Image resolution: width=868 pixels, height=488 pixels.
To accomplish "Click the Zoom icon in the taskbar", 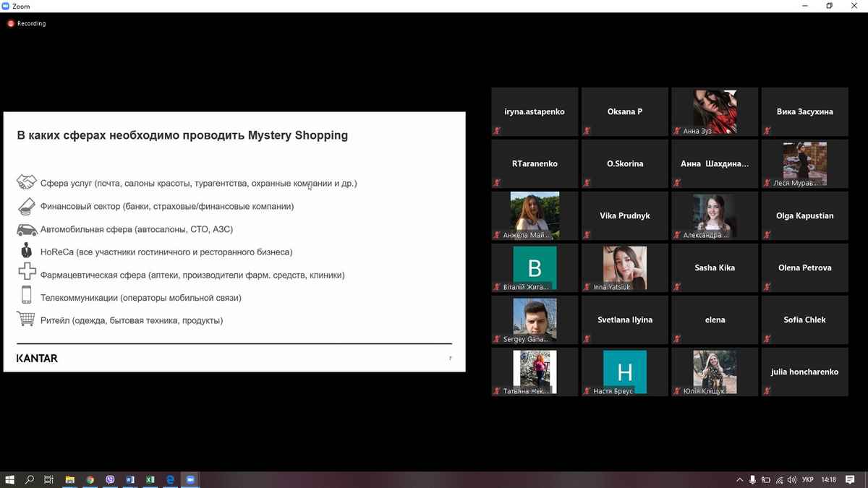I will (x=191, y=479).
